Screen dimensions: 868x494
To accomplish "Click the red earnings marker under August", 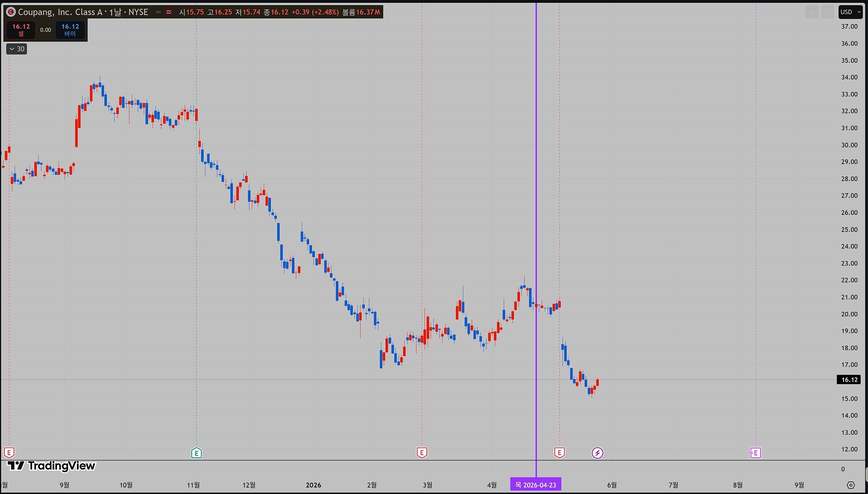I will (9, 452).
